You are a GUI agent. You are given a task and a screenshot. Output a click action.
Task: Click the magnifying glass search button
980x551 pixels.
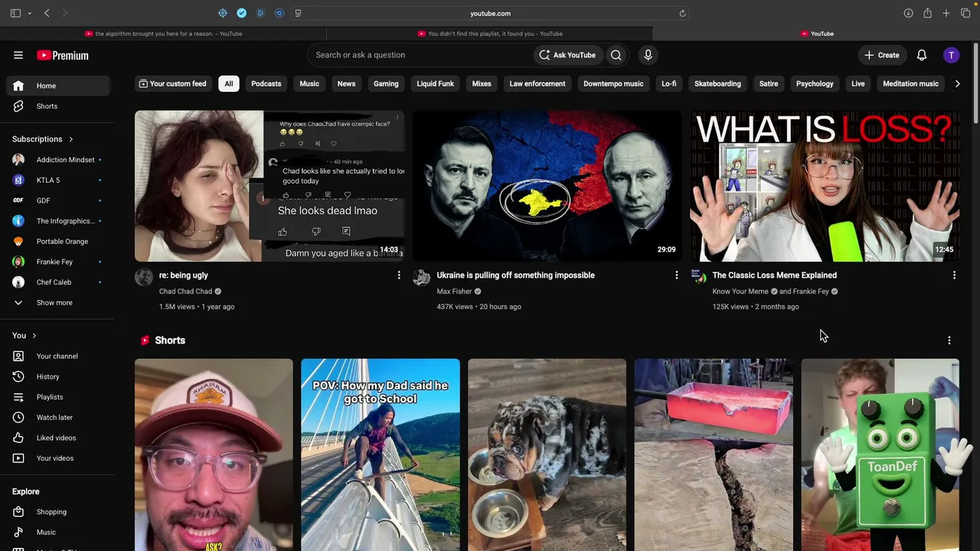616,55
